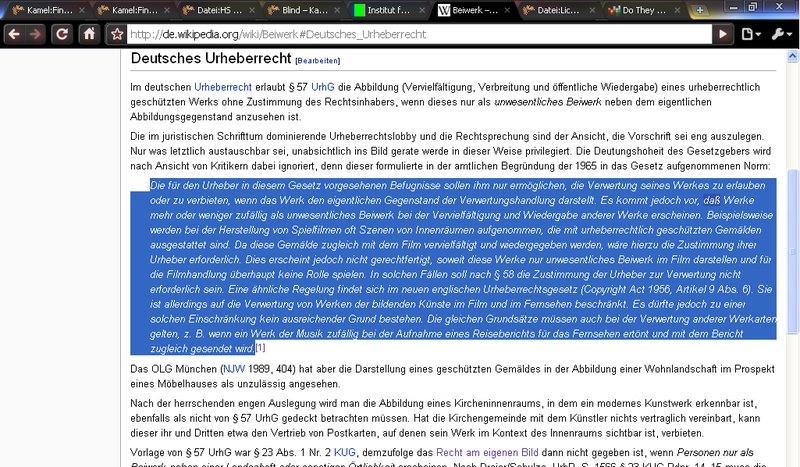Close the Beiwerk tab

(x=507, y=10)
